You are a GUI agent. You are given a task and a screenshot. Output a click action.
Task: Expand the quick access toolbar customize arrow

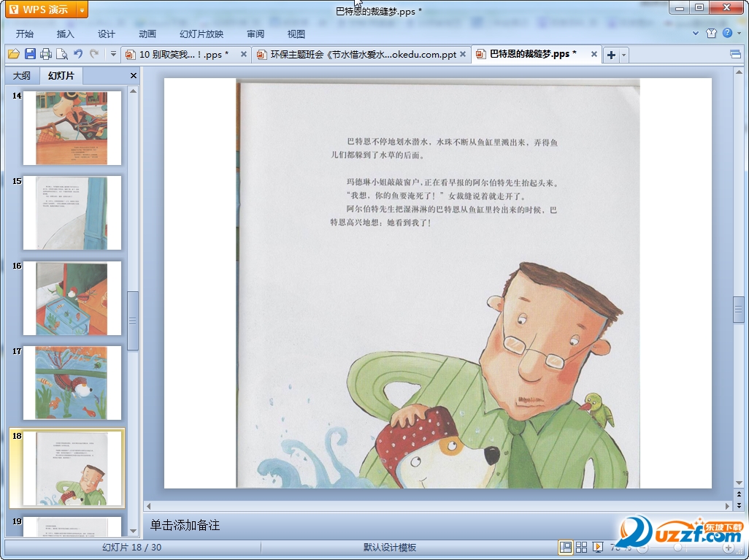pos(113,54)
